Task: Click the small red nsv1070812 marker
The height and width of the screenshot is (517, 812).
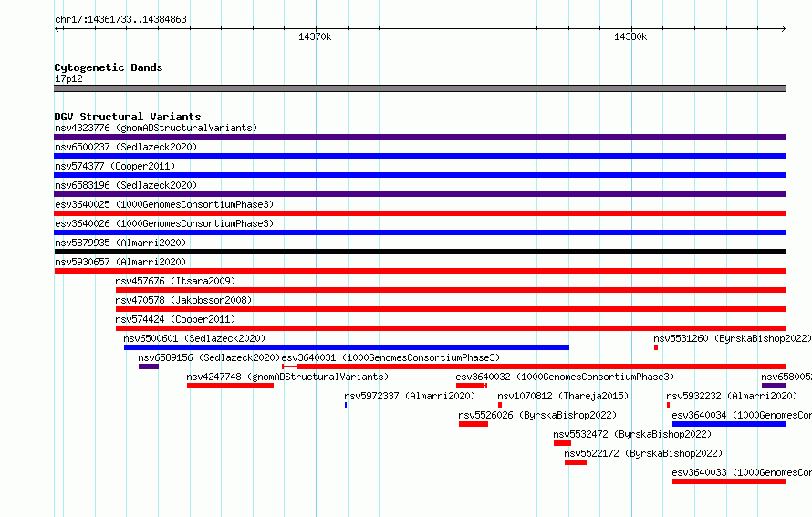Action: pos(500,405)
